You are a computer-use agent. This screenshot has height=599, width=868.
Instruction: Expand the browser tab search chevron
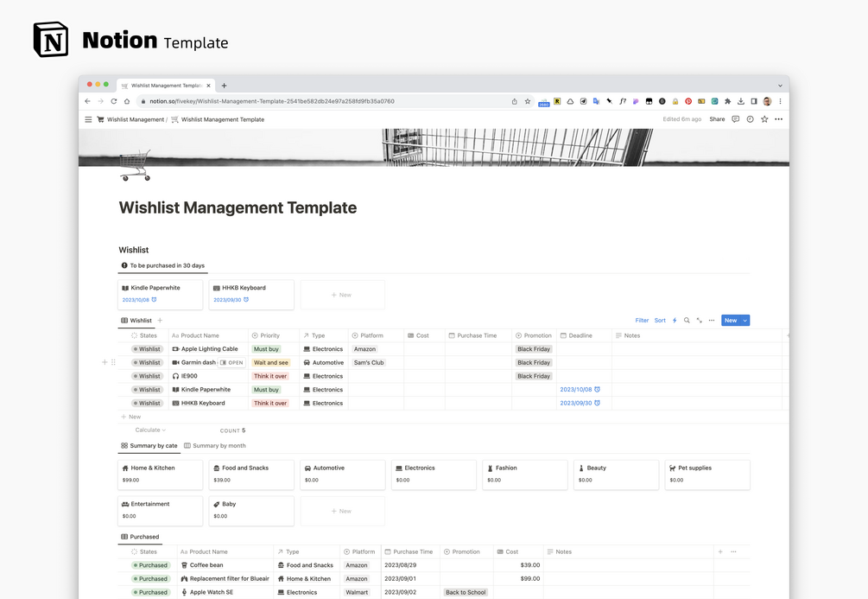point(780,86)
